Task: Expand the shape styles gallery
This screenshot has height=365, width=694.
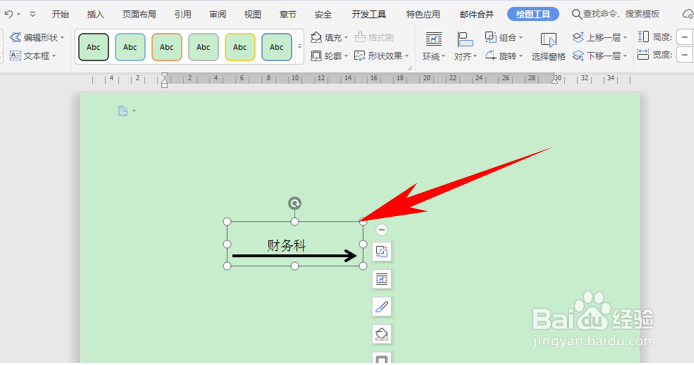Action: 300,46
